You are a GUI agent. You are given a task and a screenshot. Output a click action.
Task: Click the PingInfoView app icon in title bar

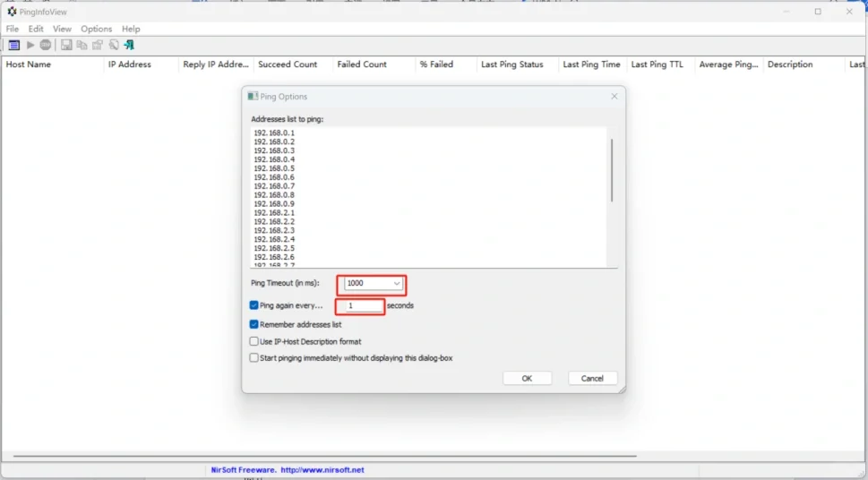point(12,11)
